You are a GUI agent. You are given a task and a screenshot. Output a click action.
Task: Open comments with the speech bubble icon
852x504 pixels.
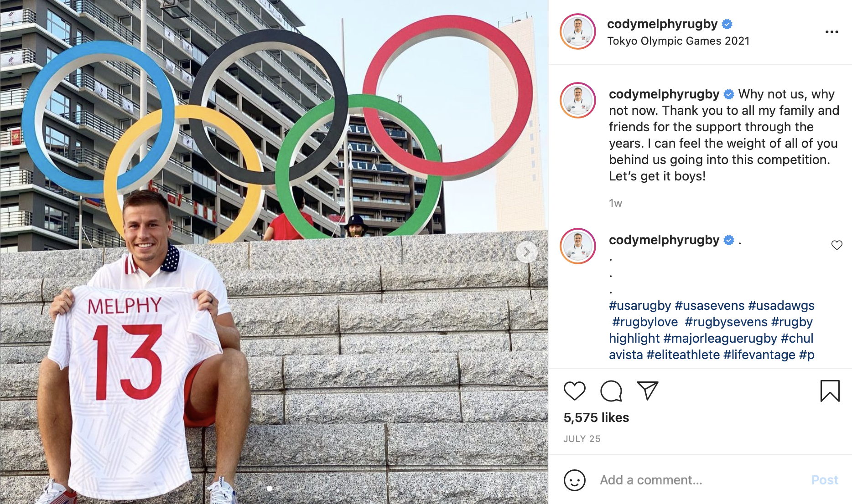click(611, 391)
